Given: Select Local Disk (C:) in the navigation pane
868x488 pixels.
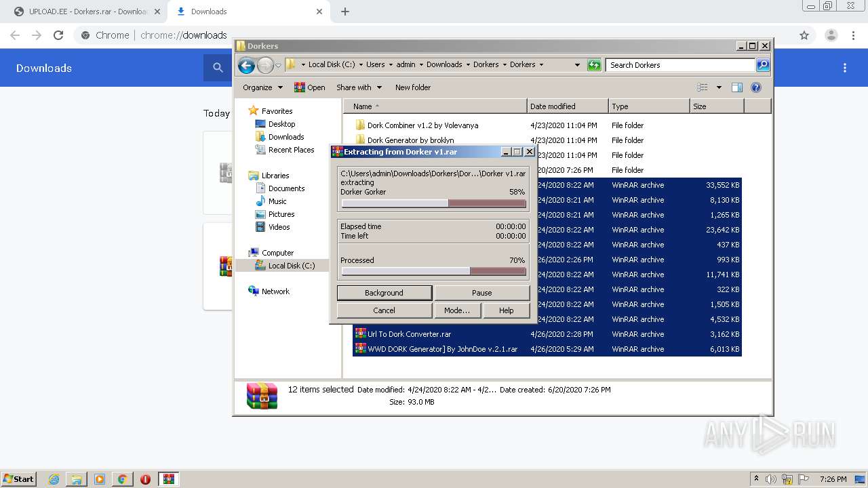Looking at the screenshot, I should [285, 266].
